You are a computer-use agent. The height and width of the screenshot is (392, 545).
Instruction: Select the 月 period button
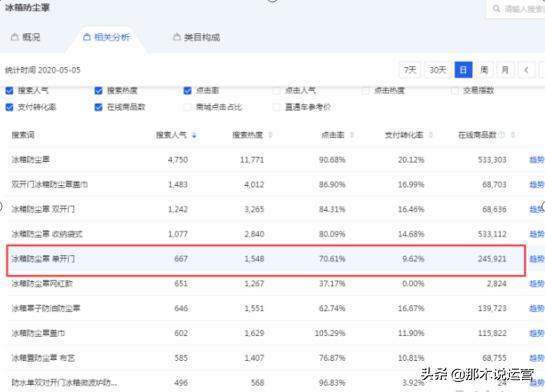tap(505, 70)
